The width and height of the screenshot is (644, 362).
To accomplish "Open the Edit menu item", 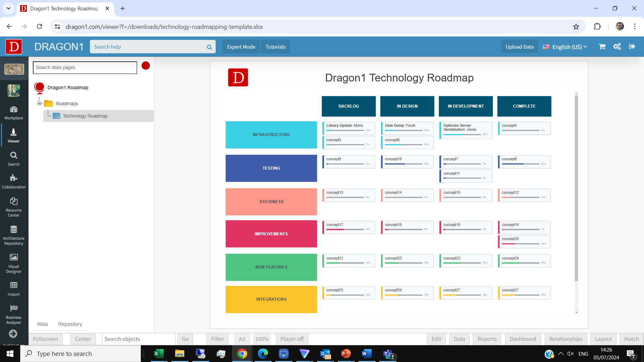I will (x=436, y=339).
